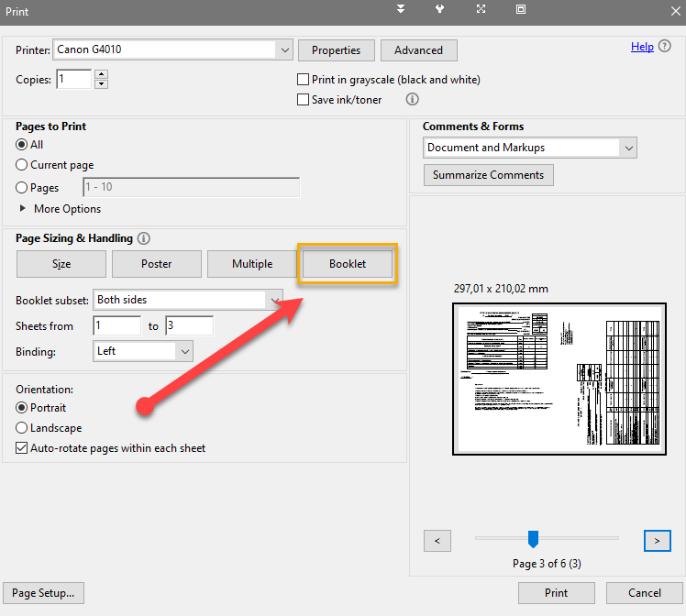Uncheck Auto-rotate pages within each sheet

21,448
